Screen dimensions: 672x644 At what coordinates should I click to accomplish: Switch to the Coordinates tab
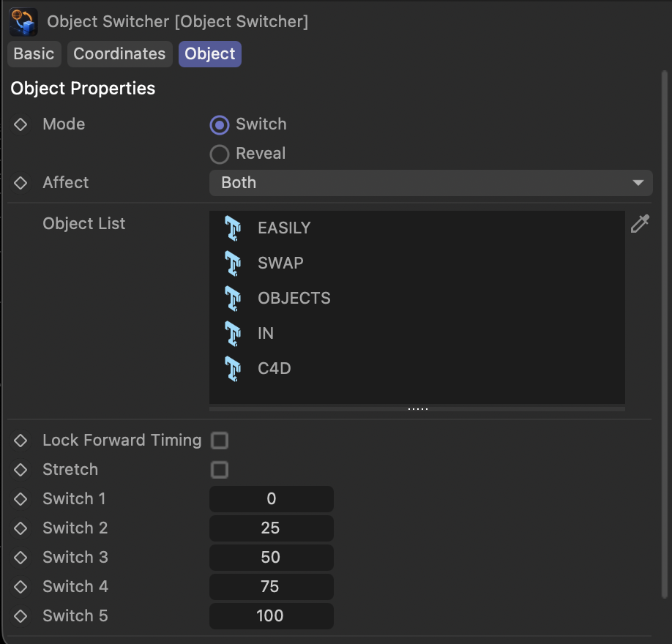coord(119,54)
